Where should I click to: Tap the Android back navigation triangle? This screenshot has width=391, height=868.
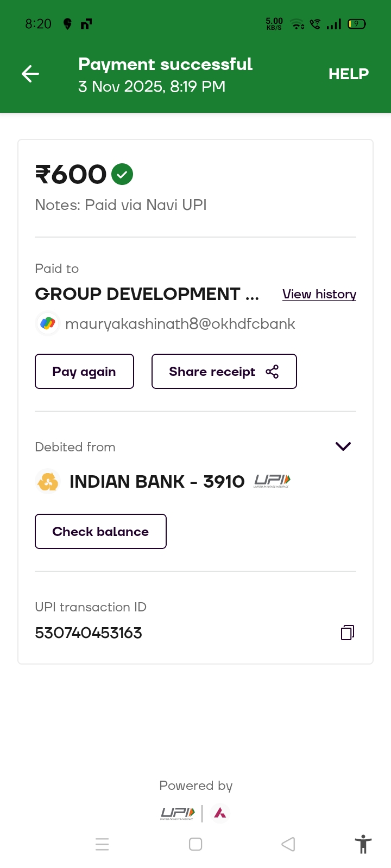(288, 844)
